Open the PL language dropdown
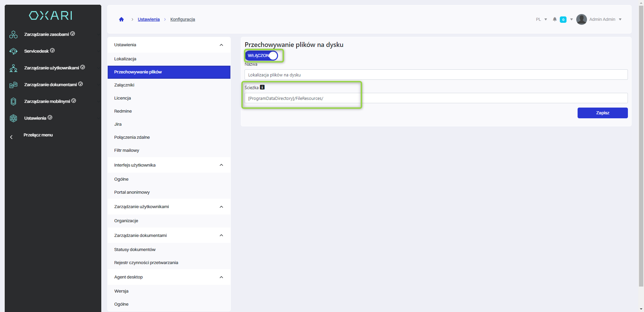644x312 pixels. point(541,19)
